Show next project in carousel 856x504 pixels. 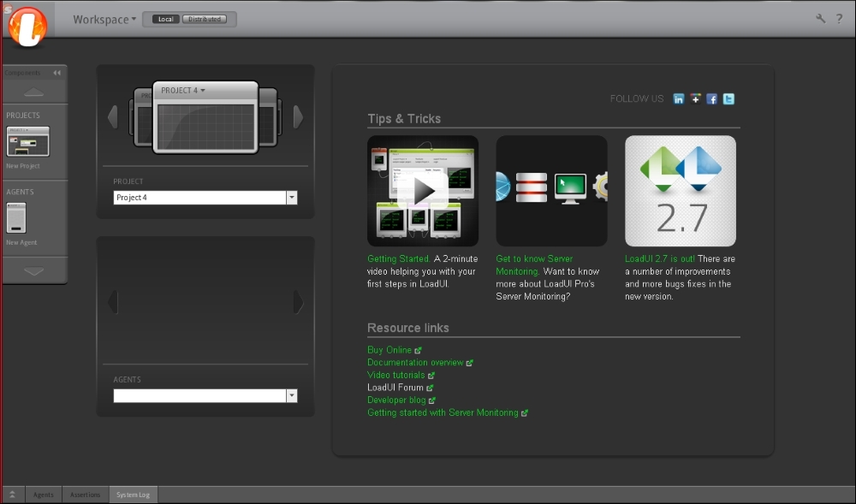click(x=298, y=116)
